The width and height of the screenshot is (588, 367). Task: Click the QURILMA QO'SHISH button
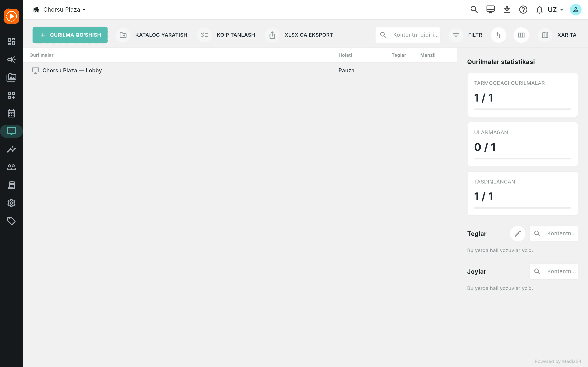[70, 35]
